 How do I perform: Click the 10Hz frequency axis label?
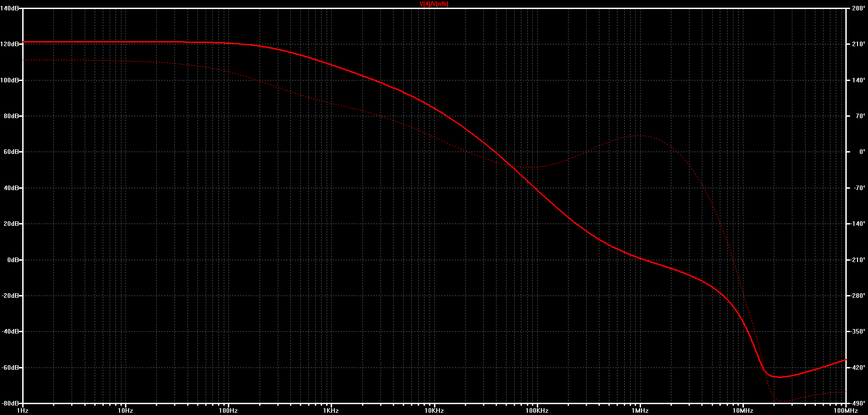[x=125, y=411]
